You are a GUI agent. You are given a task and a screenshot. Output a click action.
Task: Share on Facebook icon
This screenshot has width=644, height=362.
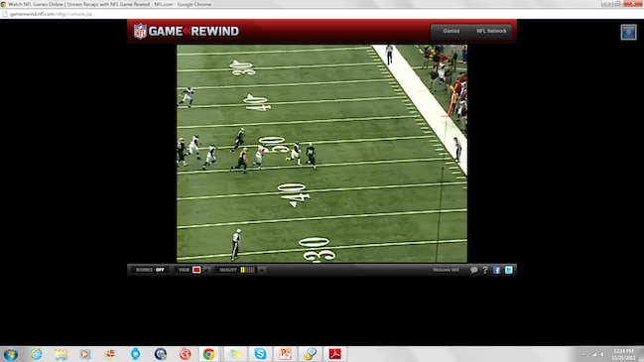point(496,270)
